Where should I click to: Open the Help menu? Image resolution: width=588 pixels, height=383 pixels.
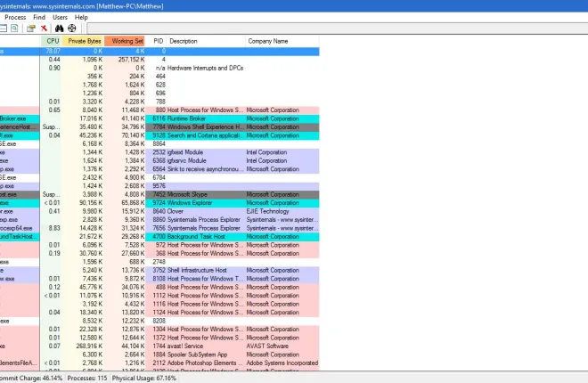click(x=81, y=17)
